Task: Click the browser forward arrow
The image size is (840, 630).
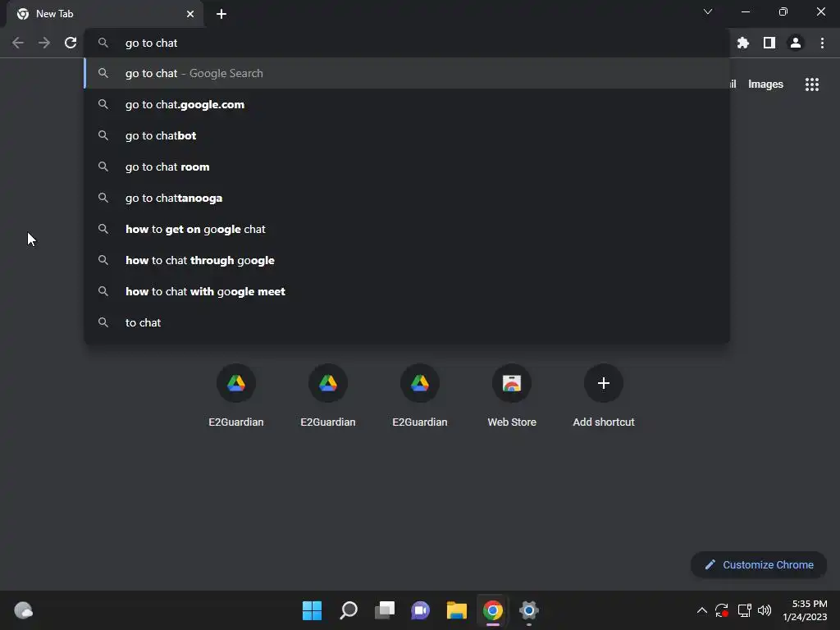Action: tap(44, 43)
